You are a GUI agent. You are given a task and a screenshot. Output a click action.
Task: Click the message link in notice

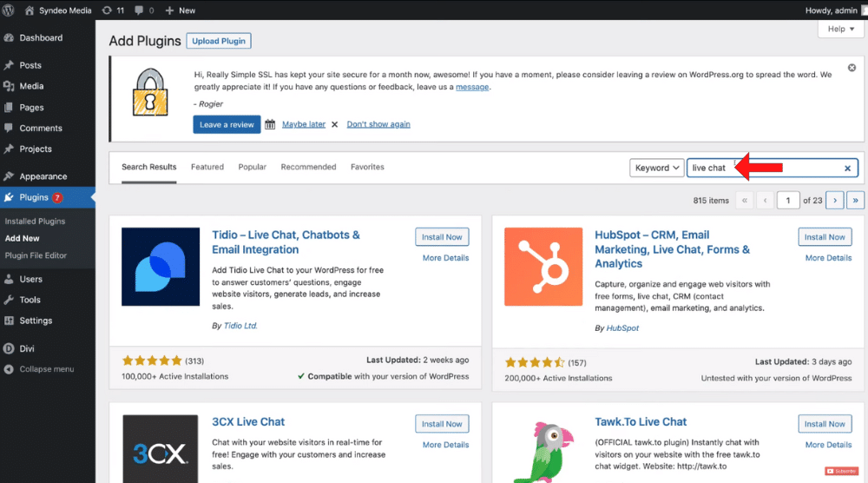(472, 87)
